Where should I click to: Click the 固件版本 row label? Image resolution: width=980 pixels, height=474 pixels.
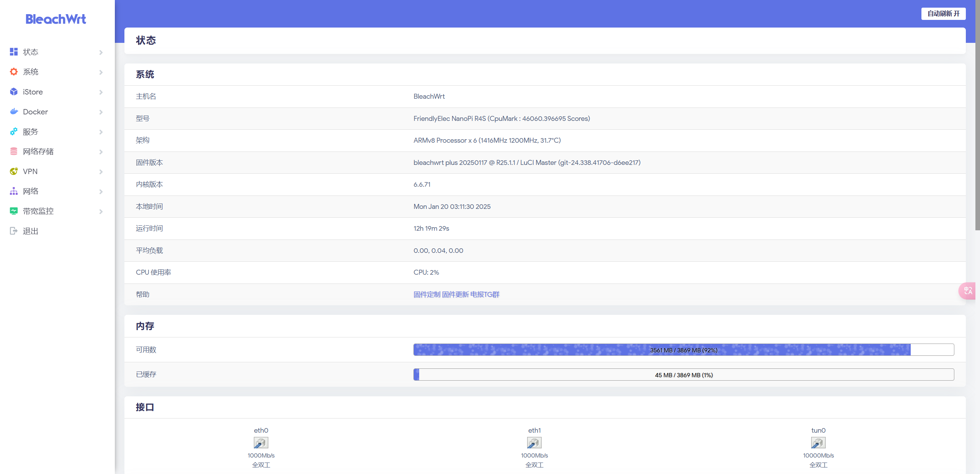149,163
